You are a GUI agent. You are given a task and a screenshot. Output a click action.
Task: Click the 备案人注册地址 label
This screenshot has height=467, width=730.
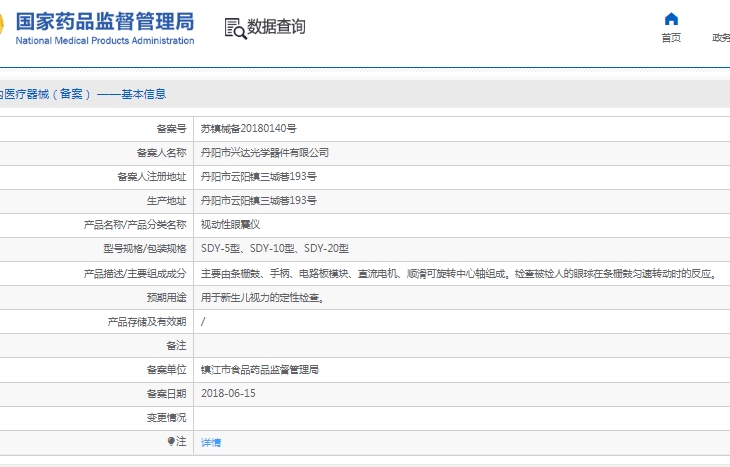point(152,176)
